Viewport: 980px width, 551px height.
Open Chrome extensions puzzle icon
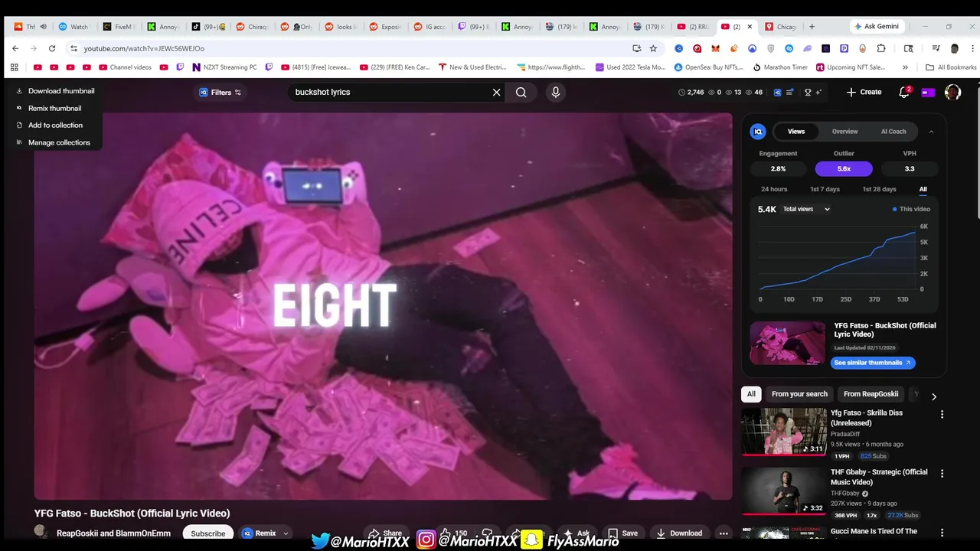pos(881,48)
